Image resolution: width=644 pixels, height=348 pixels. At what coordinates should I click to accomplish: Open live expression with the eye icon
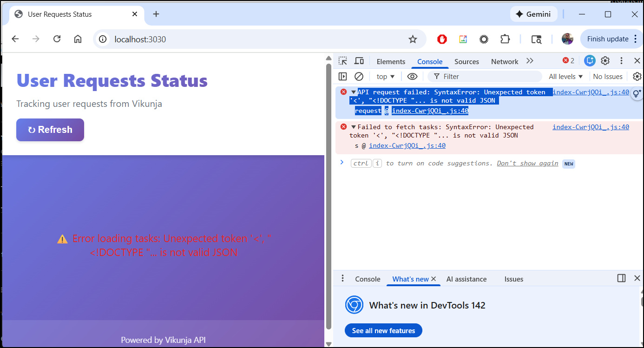(x=412, y=77)
